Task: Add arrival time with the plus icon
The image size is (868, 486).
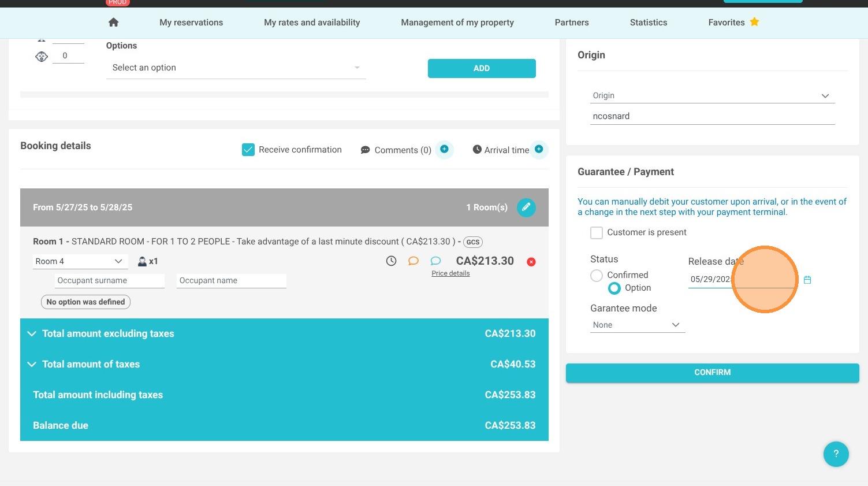Action: pyautogui.click(x=539, y=149)
